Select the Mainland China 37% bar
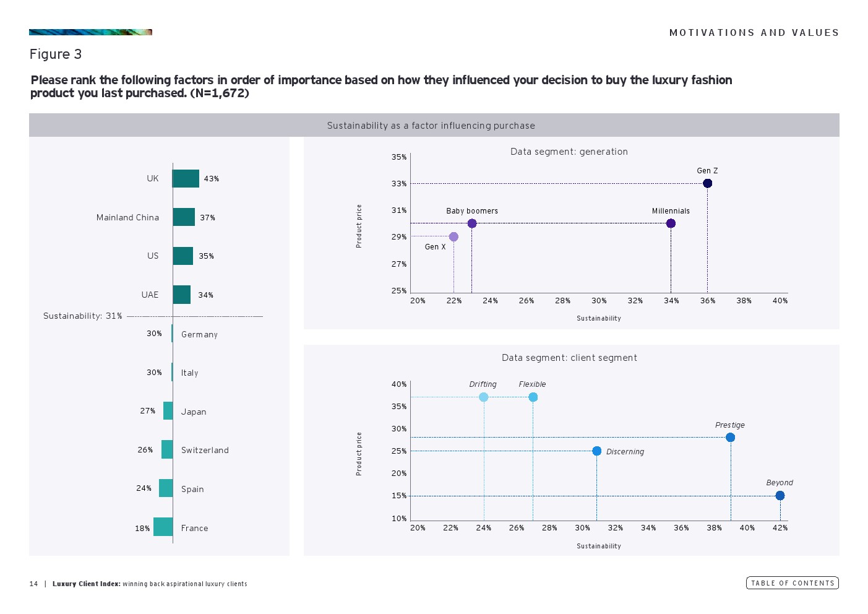This screenshot has height=614, width=868. [x=184, y=217]
